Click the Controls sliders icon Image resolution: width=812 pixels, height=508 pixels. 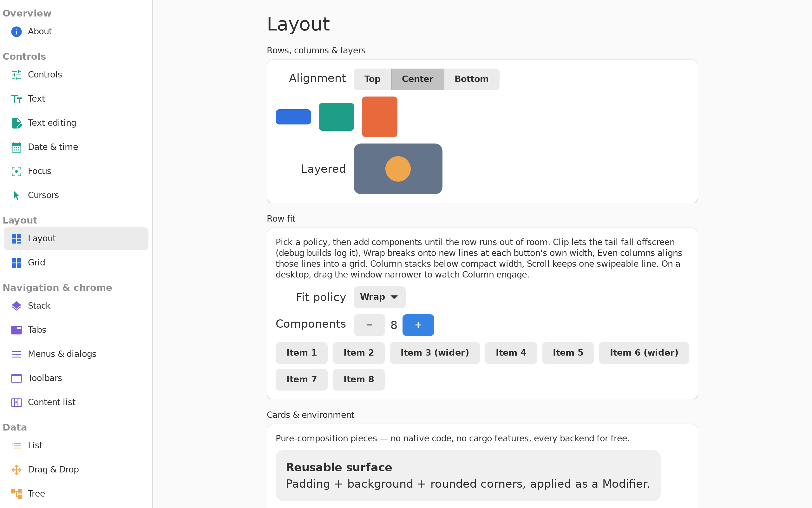[16, 75]
